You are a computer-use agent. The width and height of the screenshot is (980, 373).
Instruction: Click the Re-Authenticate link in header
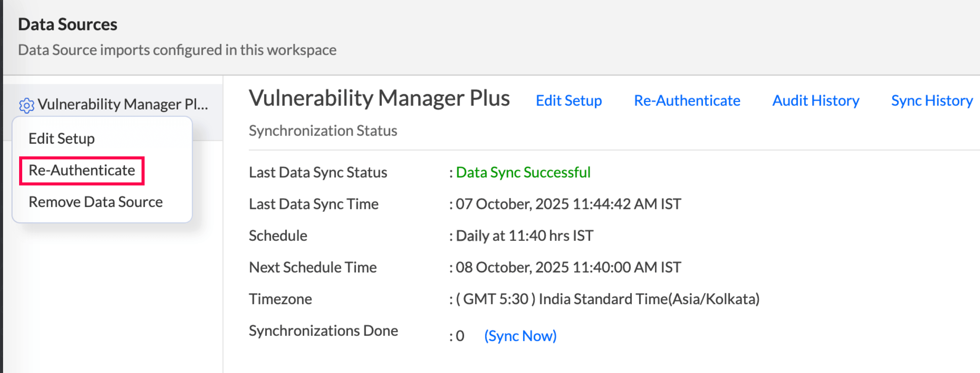687,101
